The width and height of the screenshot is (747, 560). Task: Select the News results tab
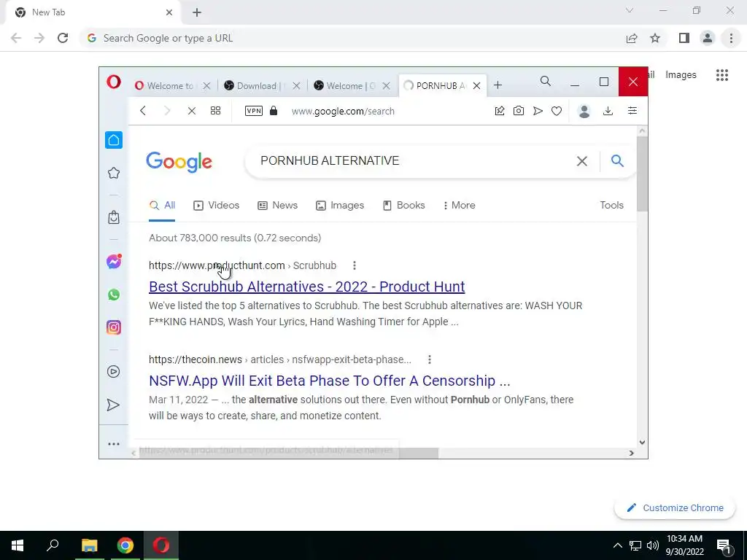click(278, 205)
